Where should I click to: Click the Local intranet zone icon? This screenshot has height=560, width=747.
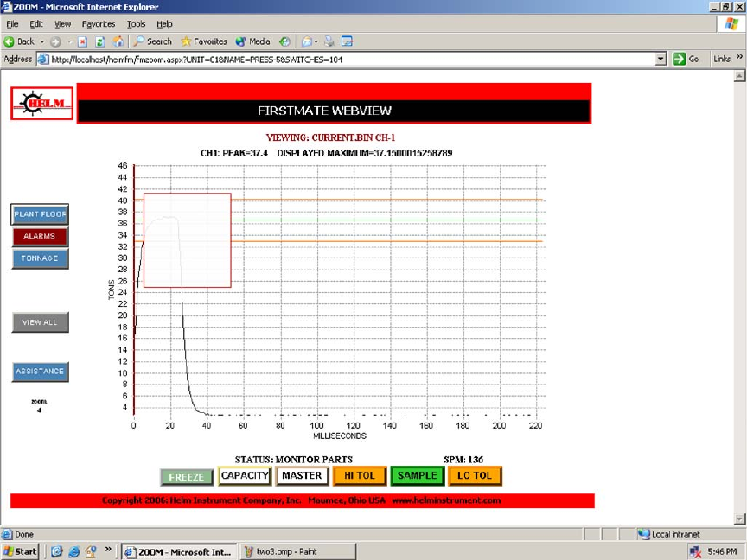pos(643,534)
